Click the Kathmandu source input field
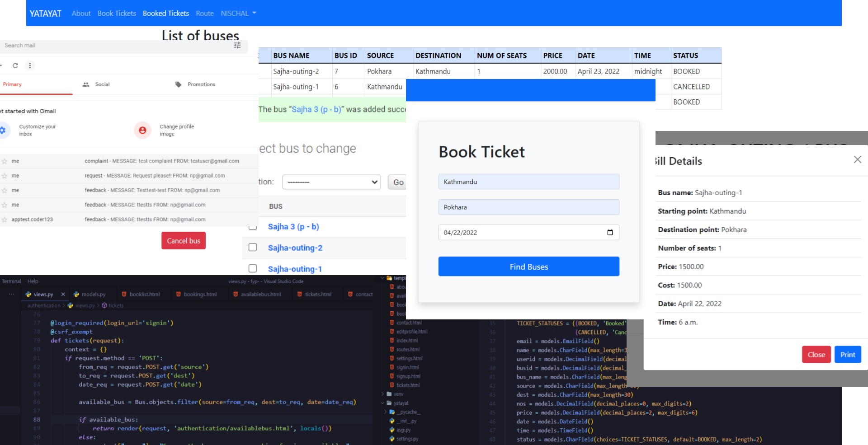Image resolution: width=868 pixels, height=445 pixels. (528, 182)
